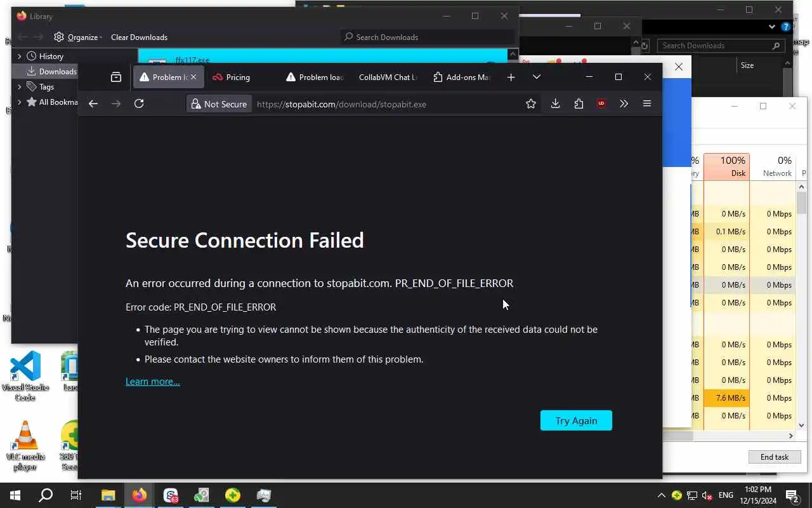
Task: Click the History clock icon in Library
Action: [31, 57]
